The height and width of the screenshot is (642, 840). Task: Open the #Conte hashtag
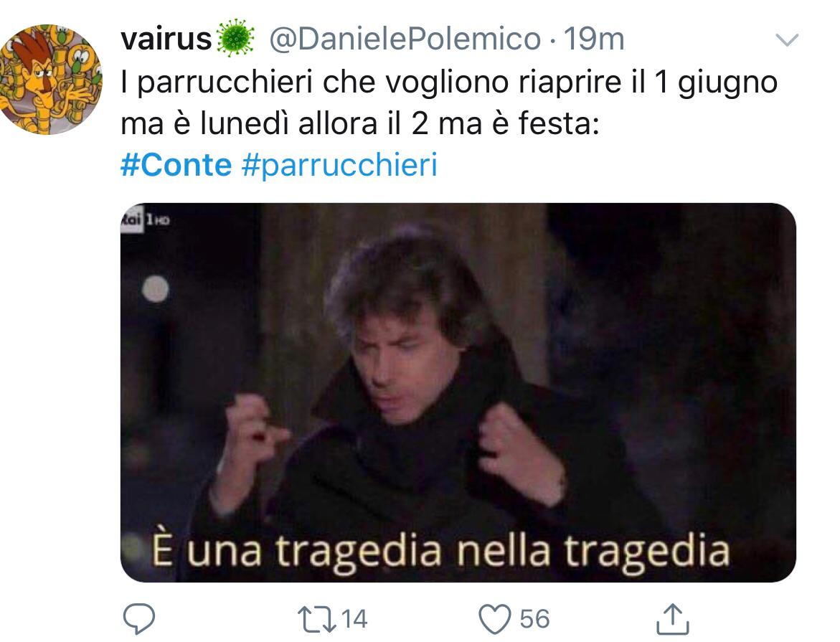(176, 164)
